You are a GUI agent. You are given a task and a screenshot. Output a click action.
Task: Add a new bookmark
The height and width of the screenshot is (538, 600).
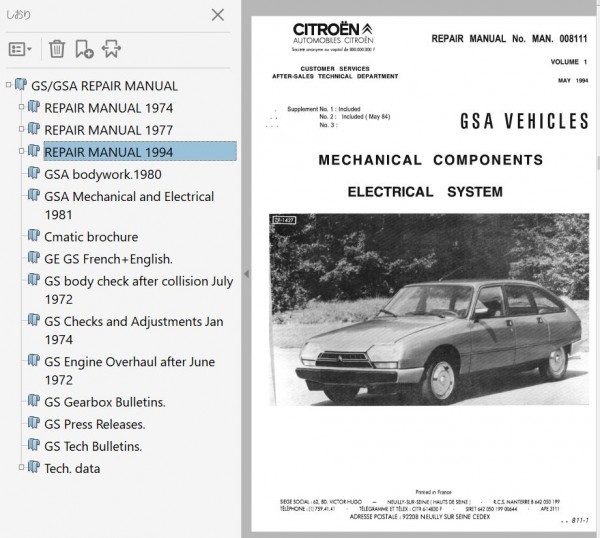coord(84,49)
